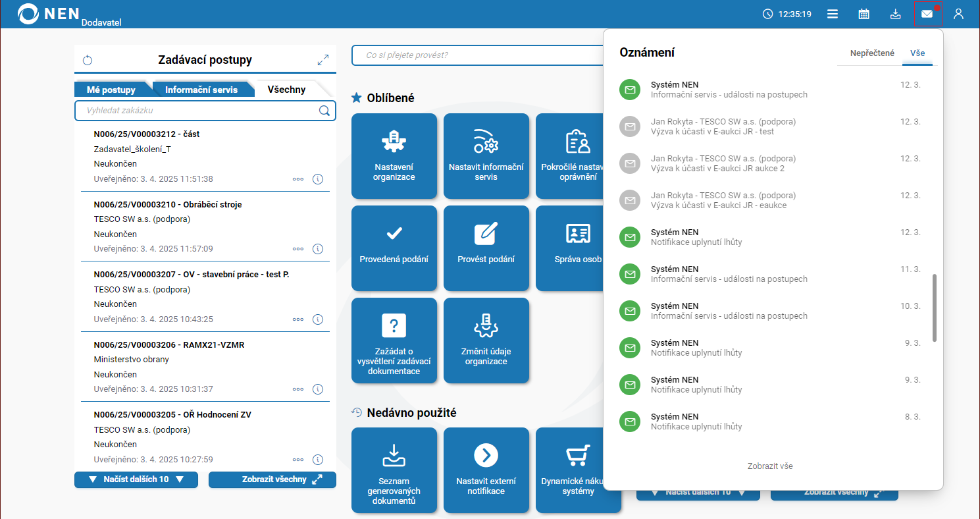Open Systém NEN Informační servis notification dated 12. 3.
The width and height of the screenshot is (980, 519).
770,90
